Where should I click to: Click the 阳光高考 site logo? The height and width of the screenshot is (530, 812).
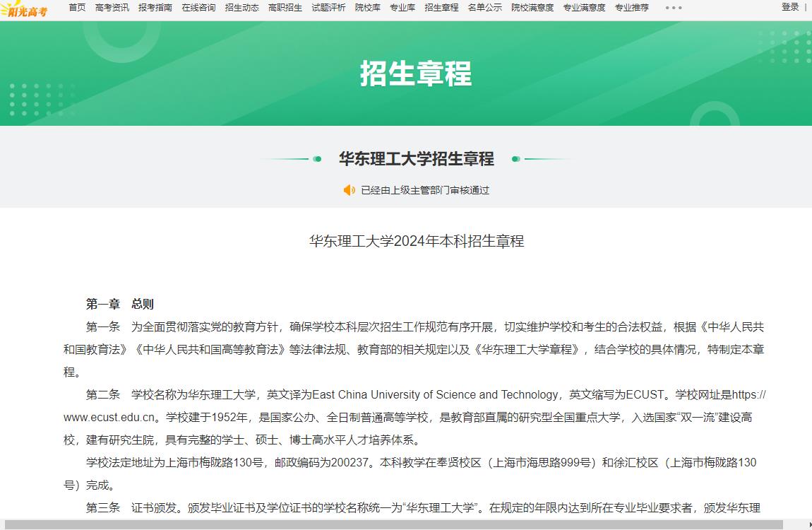pos(25,9)
